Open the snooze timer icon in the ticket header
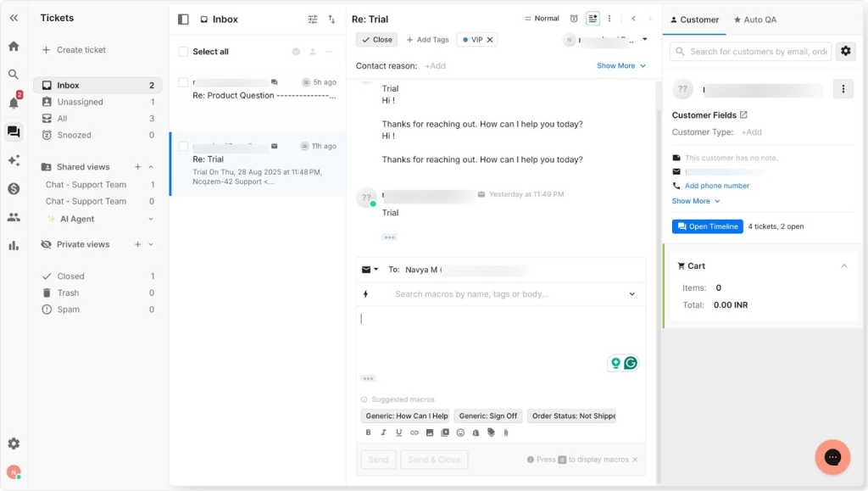 574,18
